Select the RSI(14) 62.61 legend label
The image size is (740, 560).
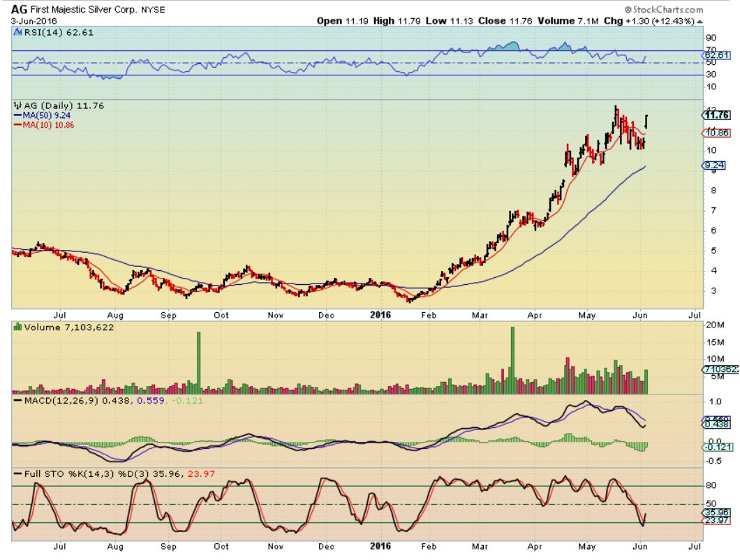pyautogui.click(x=58, y=33)
